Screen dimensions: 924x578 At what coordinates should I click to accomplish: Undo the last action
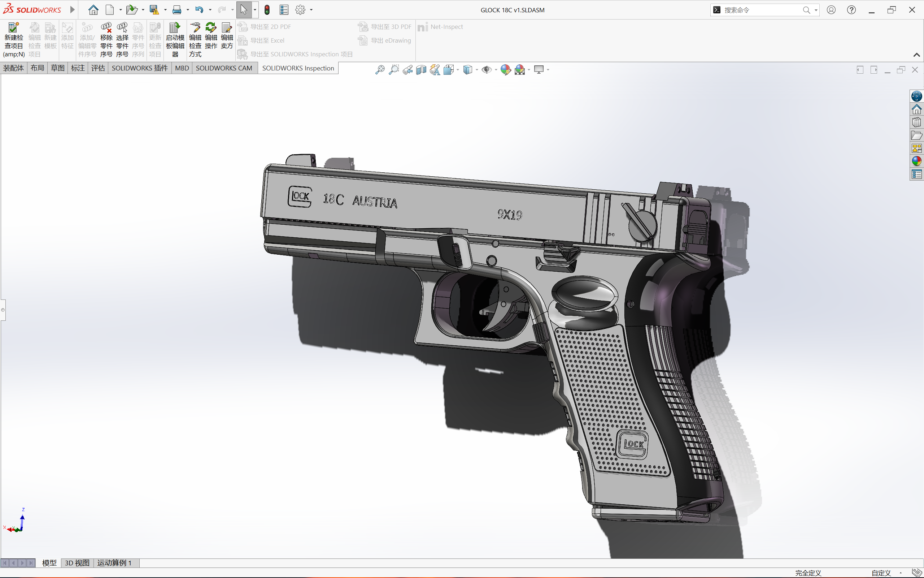coord(199,10)
